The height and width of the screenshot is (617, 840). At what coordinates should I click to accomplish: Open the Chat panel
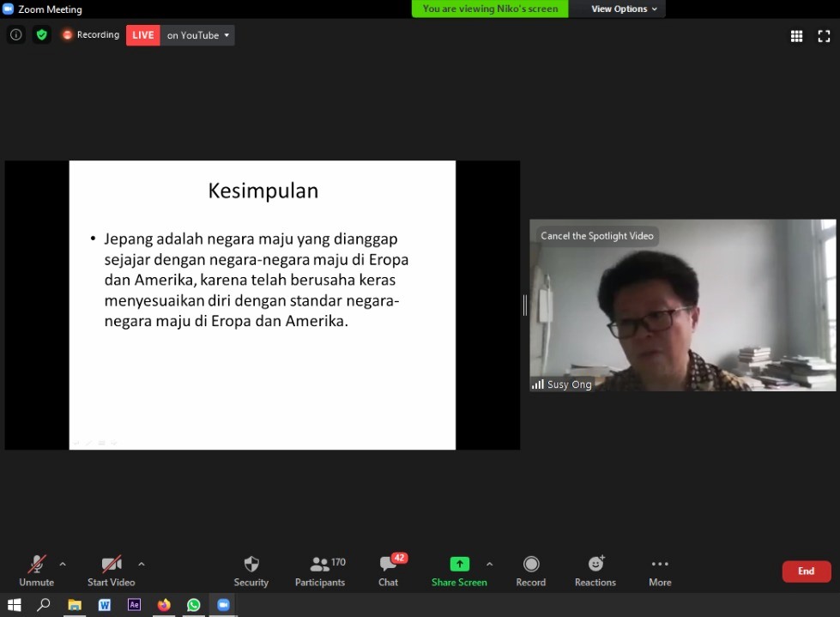click(x=389, y=571)
